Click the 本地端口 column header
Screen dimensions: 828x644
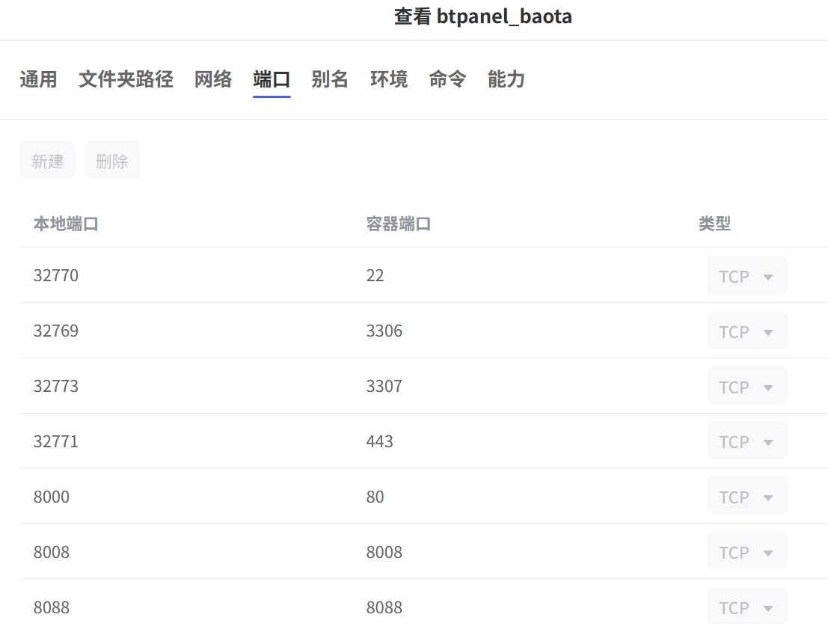[66, 224]
